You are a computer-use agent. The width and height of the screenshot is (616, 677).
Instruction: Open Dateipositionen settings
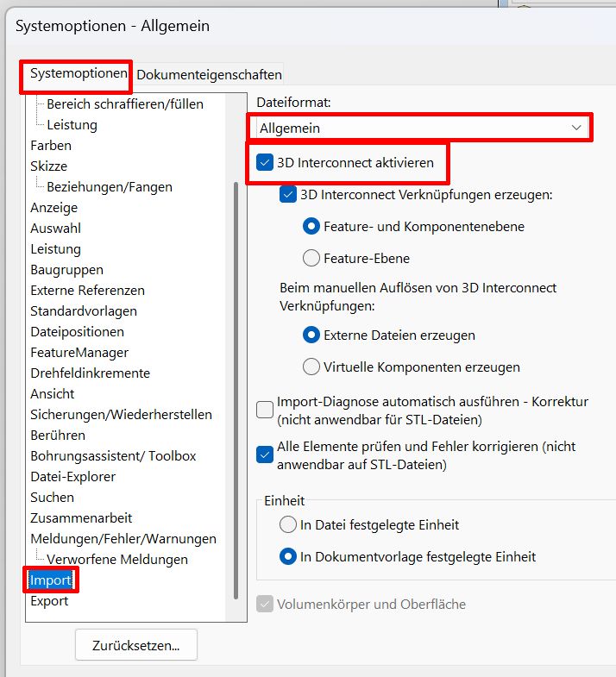tap(78, 332)
